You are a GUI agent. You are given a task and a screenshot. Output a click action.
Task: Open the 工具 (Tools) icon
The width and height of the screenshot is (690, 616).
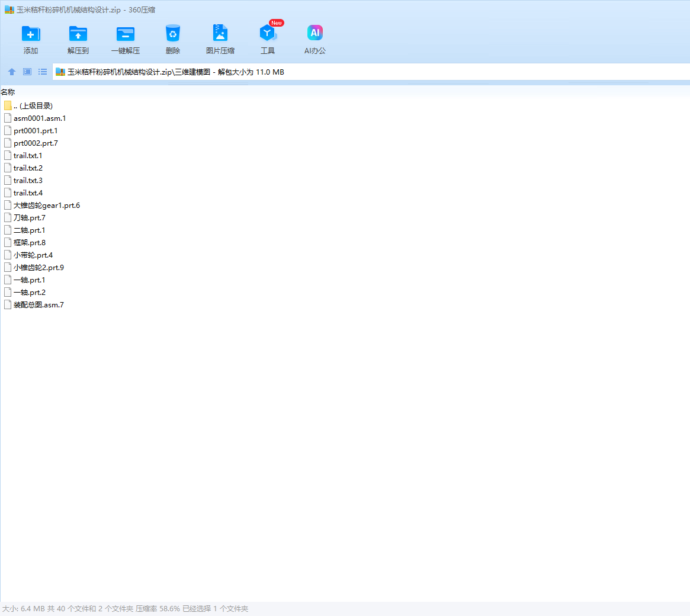pos(268,33)
